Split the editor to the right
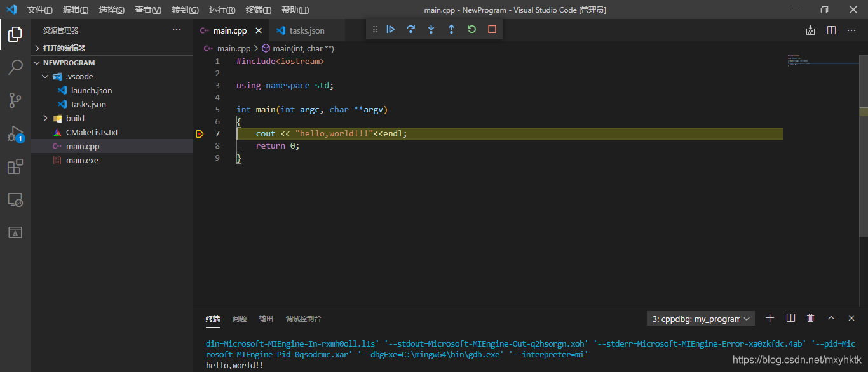 831,30
